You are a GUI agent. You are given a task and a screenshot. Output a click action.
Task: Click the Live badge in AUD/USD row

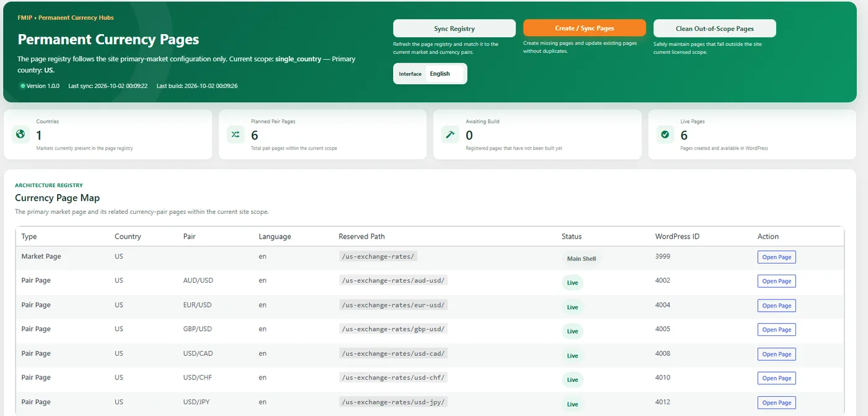pos(572,283)
